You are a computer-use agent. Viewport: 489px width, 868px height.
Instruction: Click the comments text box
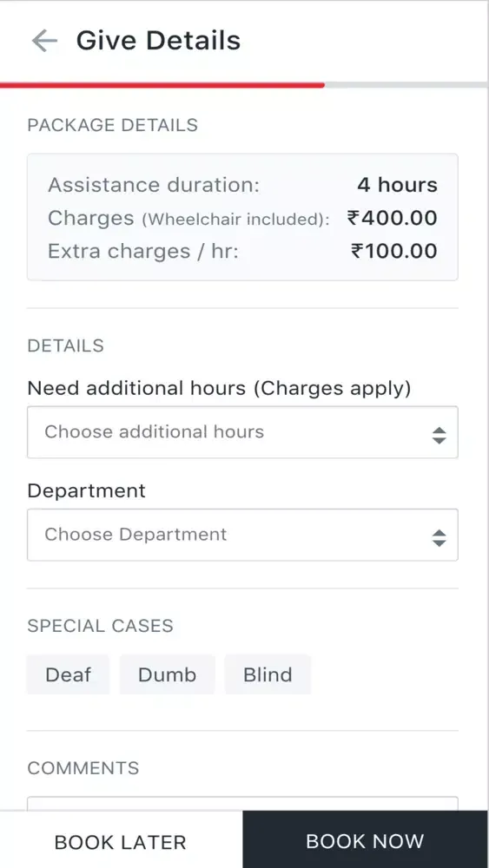coord(242,804)
